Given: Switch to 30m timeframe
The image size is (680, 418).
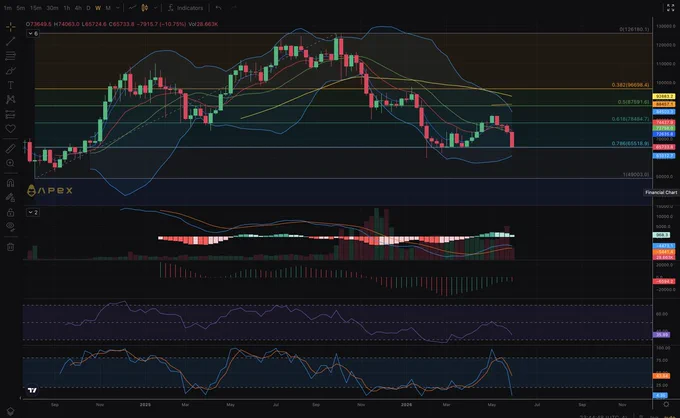Looking at the screenshot, I should tap(52, 8).
